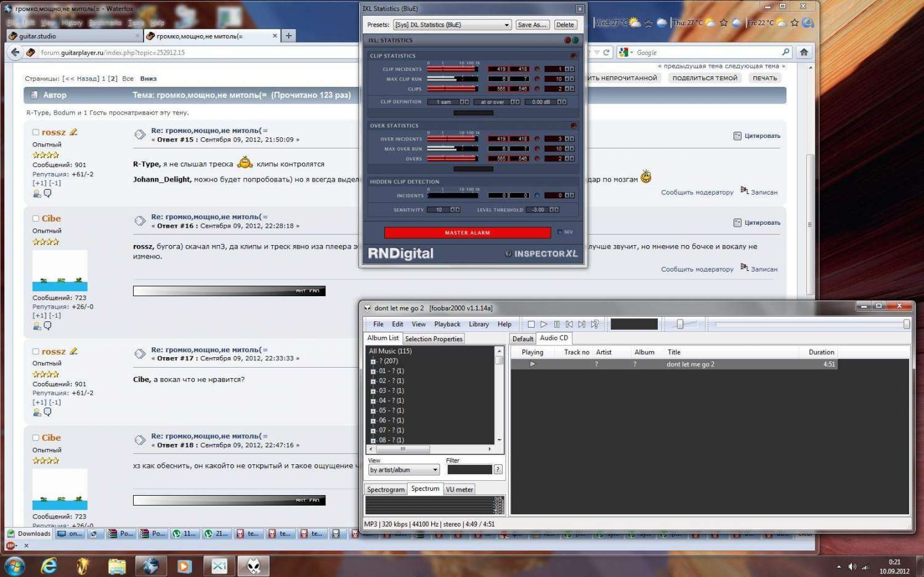This screenshot has height=577, width=924.
Task: Go to previous track in foobar2000
Action: point(569,325)
